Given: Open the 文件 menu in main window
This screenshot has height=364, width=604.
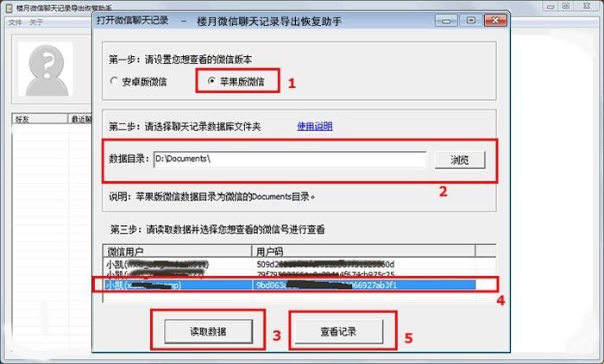Looking at the screenshot, I should 15,22.
